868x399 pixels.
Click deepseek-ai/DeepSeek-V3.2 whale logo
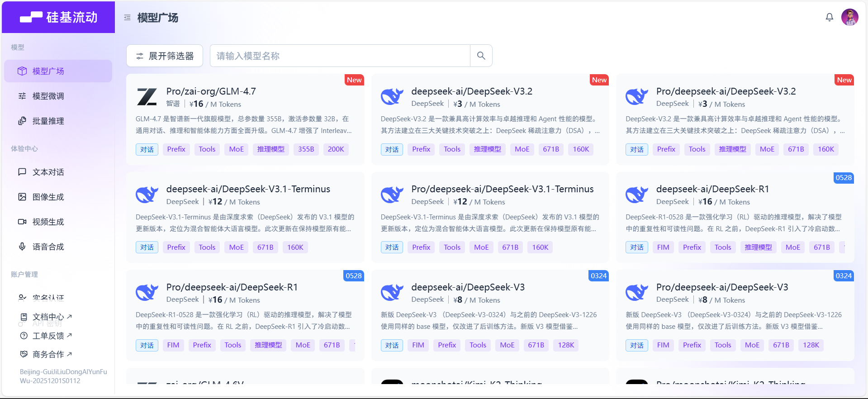point(392,96)
